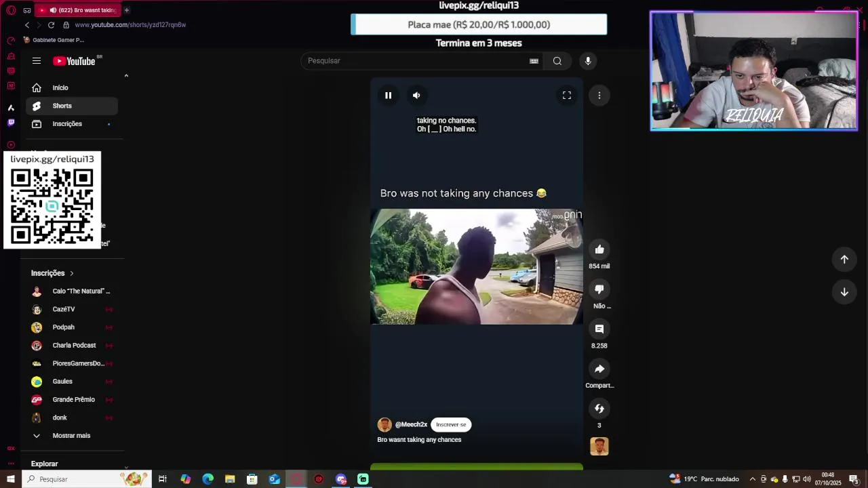Click the YouTube logo

pyautogui.click(x=75, y=61)
